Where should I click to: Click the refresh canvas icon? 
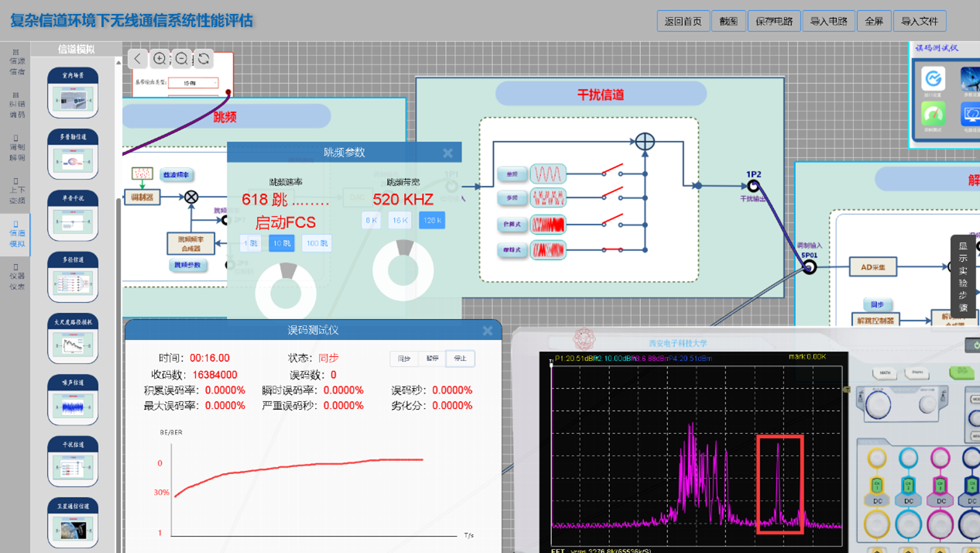tap(204, 59)
